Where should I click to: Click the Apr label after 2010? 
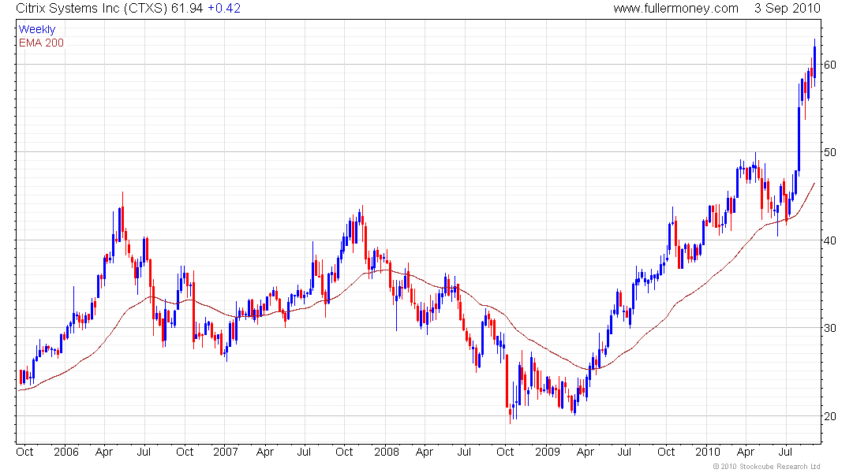(746, 452)
